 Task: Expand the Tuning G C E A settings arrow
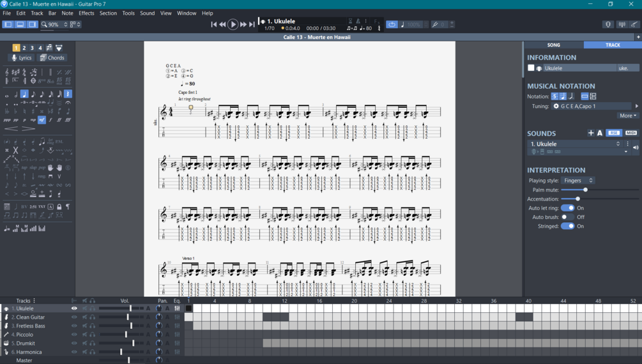pos(637,106)
